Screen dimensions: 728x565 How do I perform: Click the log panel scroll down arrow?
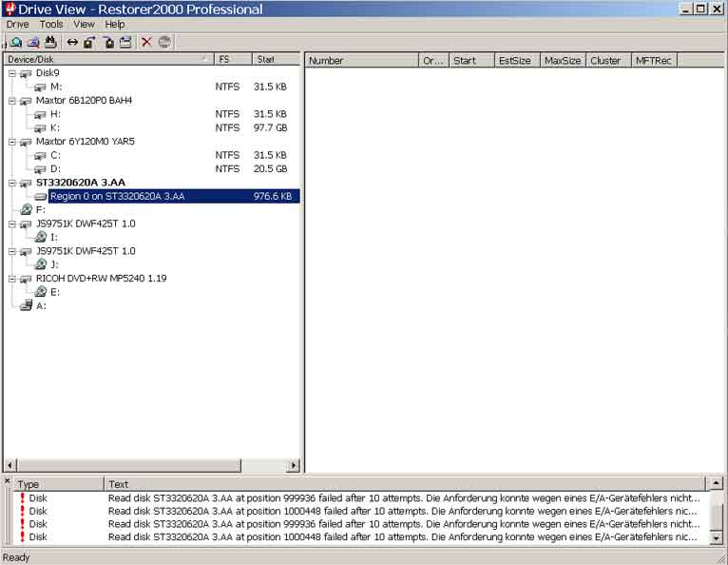pyautogui.click(x=717, y=538)
